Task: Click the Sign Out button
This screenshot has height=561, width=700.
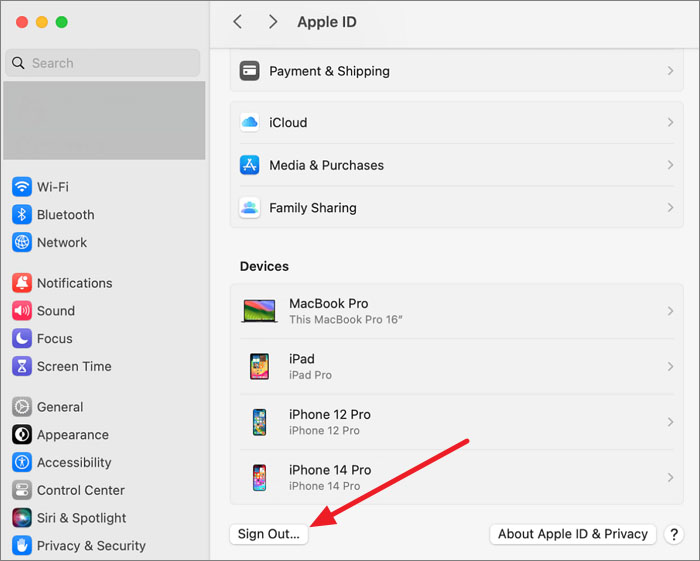Action: 269,534
